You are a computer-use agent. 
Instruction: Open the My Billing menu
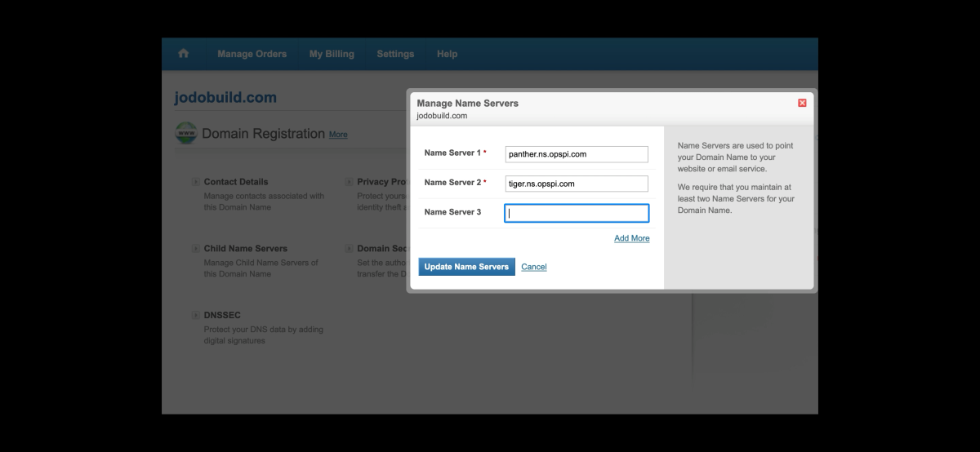[x=332, y=54]
